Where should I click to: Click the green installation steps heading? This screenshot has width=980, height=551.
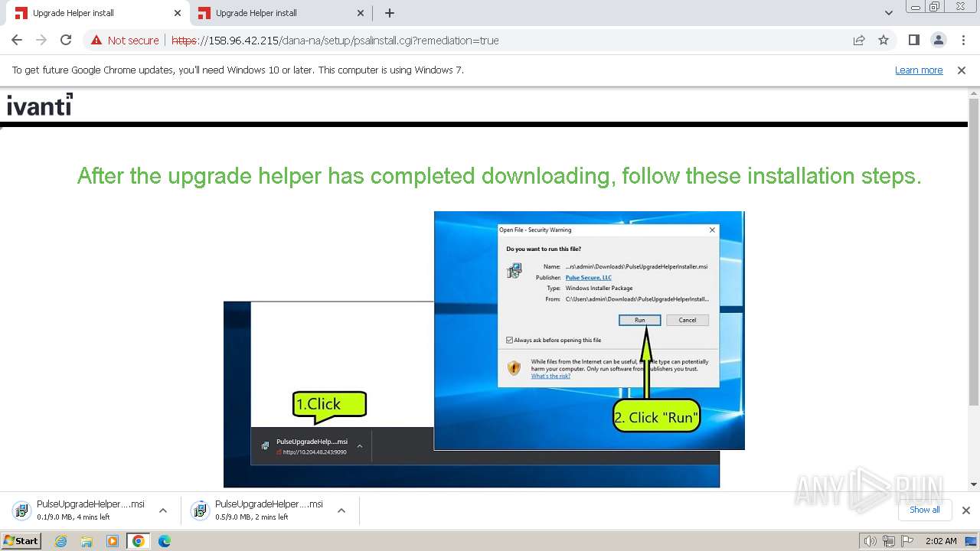tap(499, 176)
